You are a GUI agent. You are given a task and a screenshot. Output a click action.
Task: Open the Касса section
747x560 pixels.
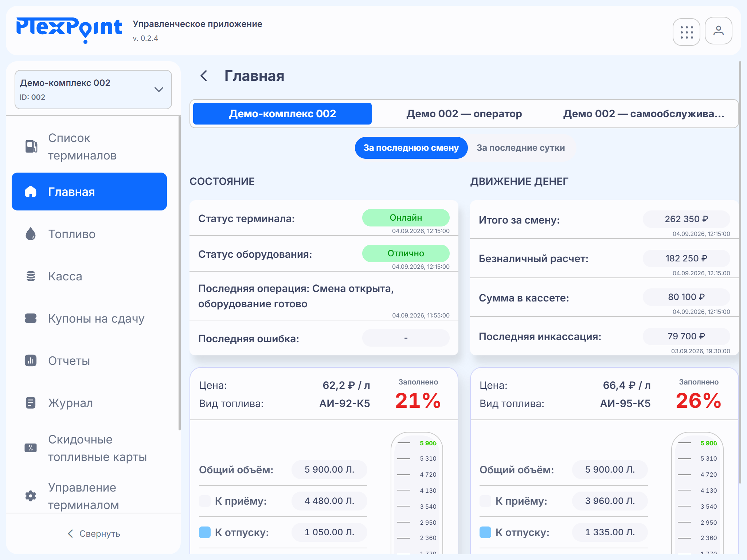[89, 276]
